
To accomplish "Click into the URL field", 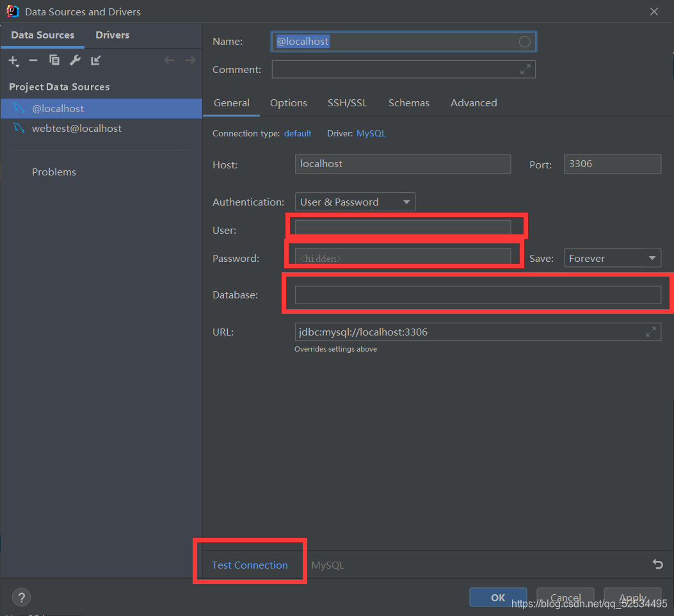I will 478,332.
